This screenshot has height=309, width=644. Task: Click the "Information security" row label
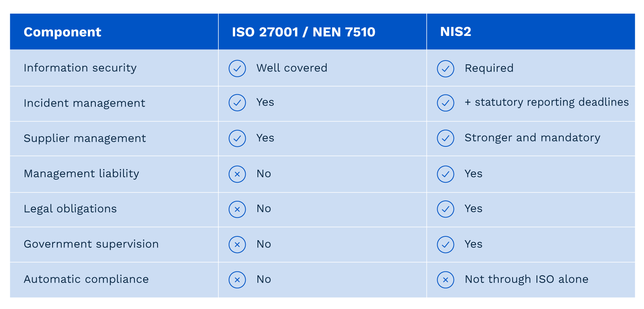pyautogui.click(x=80, y=68)
